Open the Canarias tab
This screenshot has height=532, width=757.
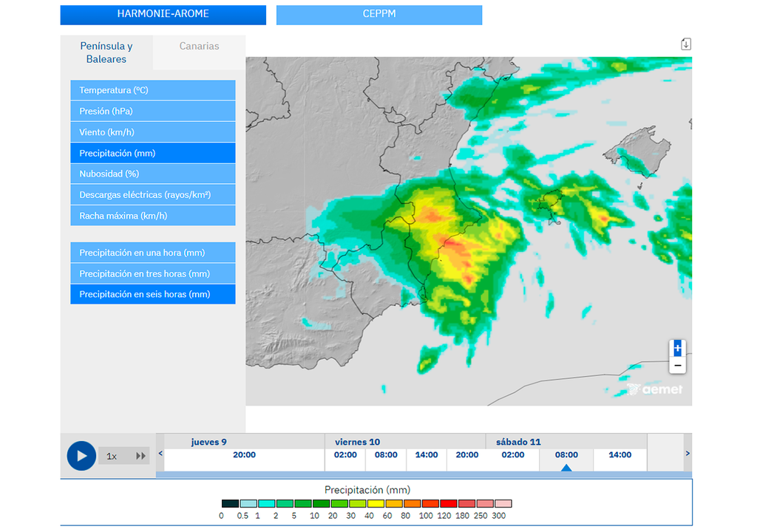click(199, 46)
